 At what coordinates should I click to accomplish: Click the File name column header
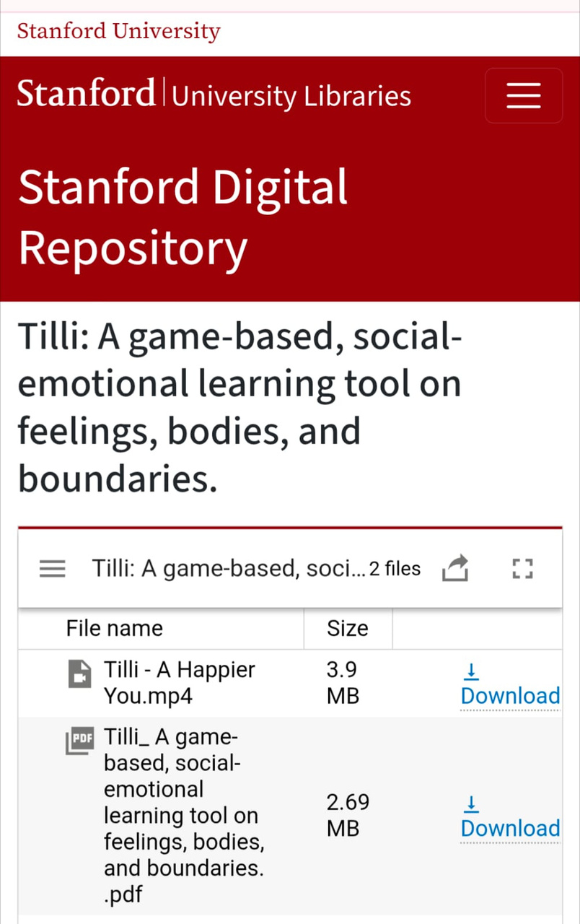point(114,628)
